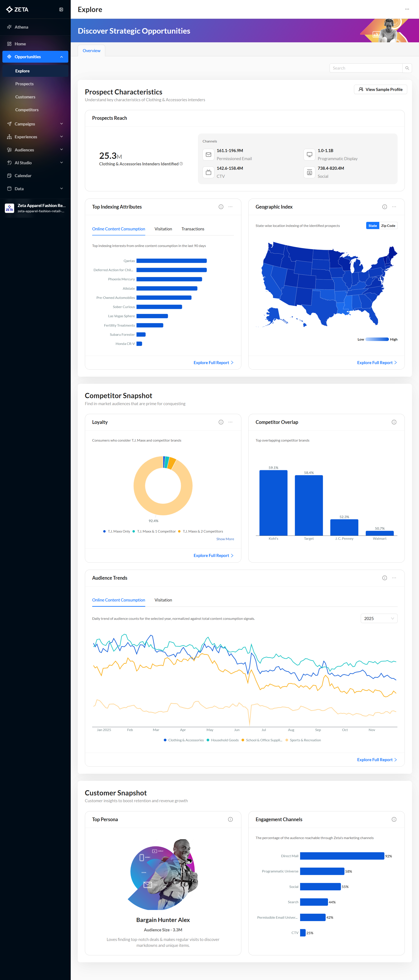Click the Kohl's bar in Competitor Overlap
The height and width of the screenshot is (980, 419).
pos(273,503)
